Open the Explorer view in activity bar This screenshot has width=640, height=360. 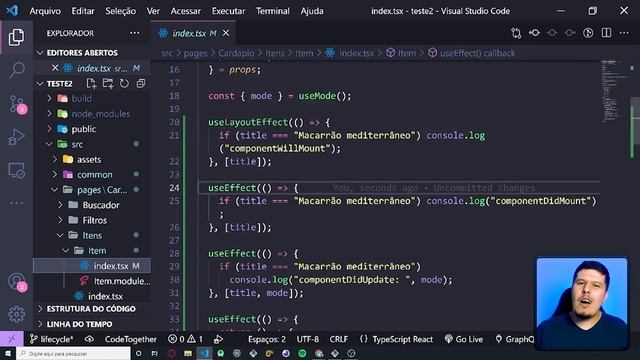pos(16,37)
